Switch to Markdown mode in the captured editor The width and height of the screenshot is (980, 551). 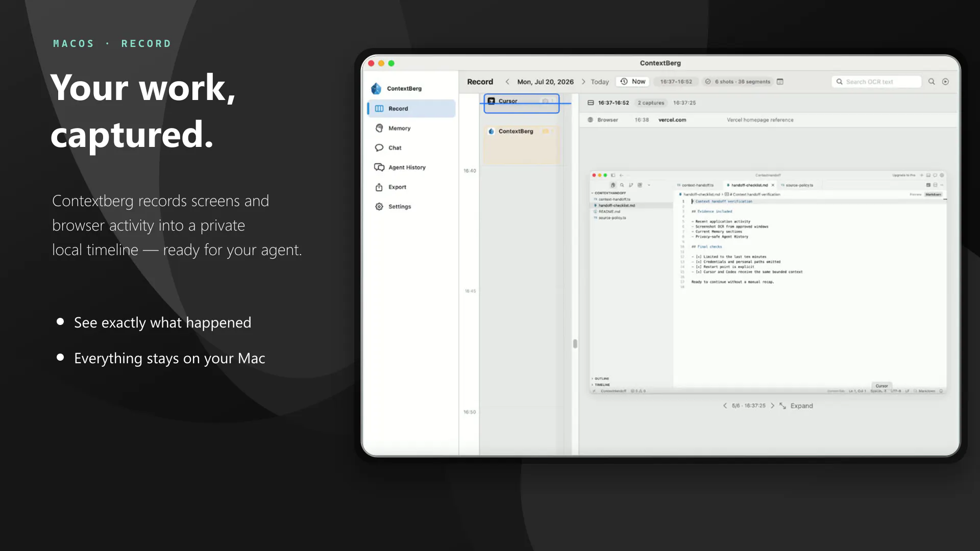934,194
